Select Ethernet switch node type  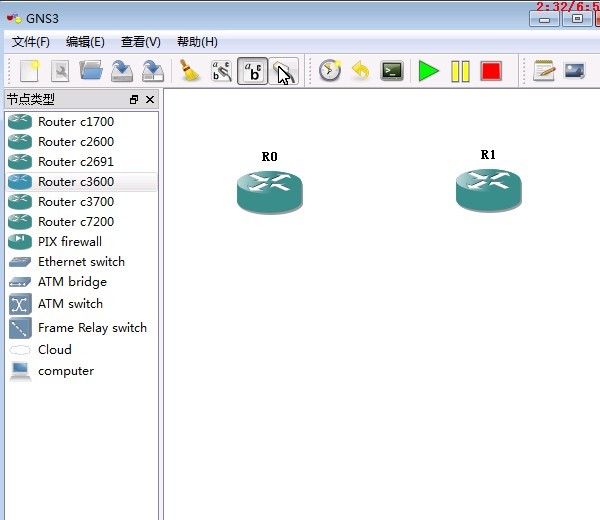coord(81,262)
